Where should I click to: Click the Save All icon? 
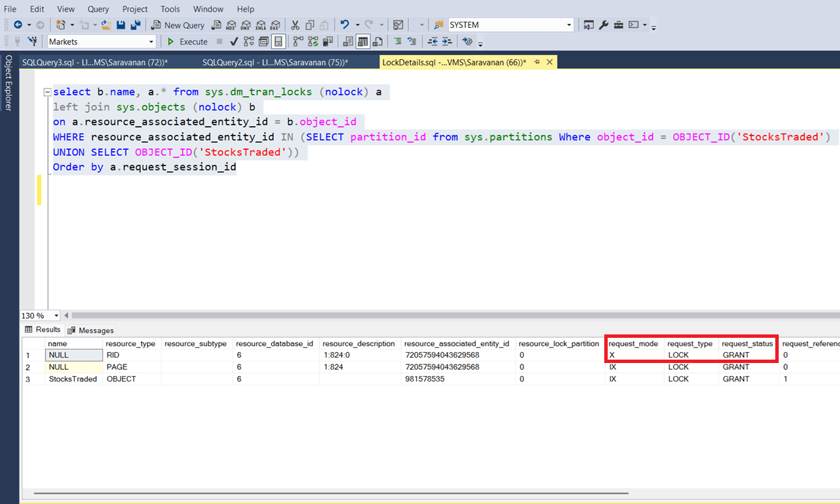click(136, 25)
